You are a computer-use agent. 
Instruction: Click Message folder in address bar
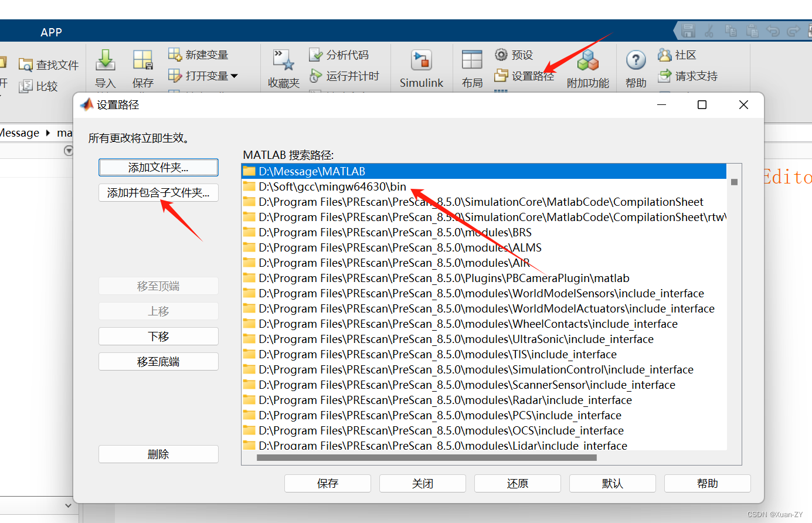(x=19, y=133)
